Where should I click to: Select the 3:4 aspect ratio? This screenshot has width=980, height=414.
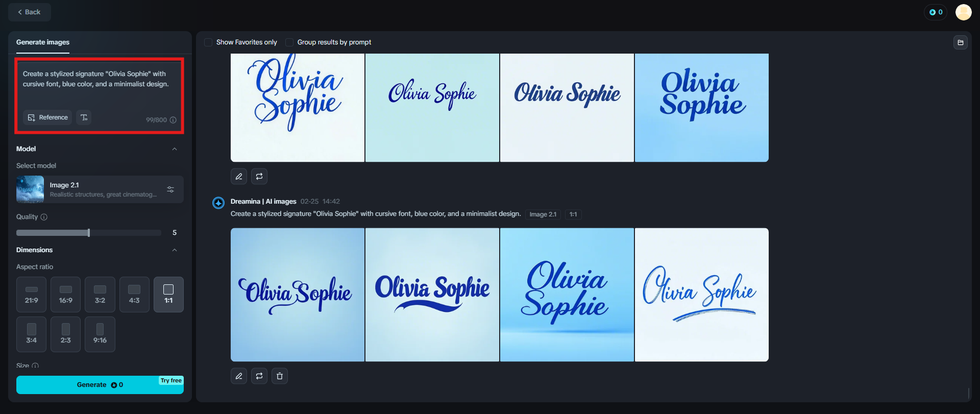point(31,334)
